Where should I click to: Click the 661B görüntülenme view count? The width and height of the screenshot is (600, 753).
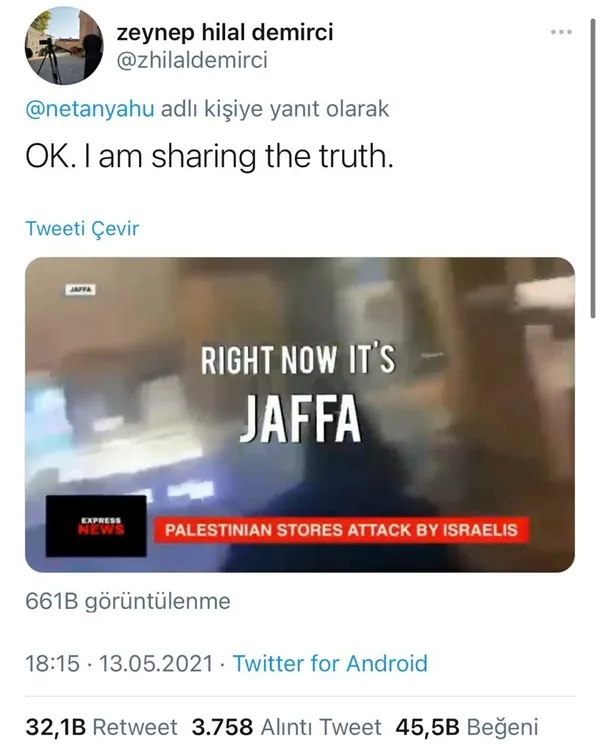click(128, 601)
